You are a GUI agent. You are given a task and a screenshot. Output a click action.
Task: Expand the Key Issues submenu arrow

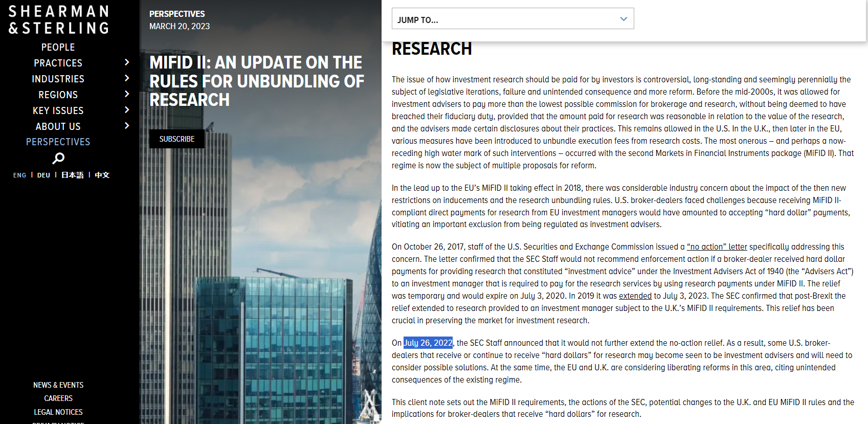(127, 110)
